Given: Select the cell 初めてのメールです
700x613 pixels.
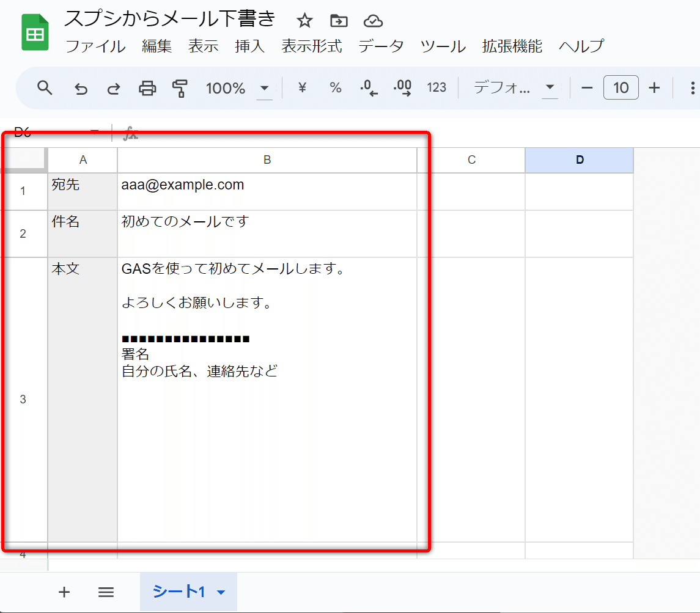Looking at the screenshot, I should pos(267,233).
